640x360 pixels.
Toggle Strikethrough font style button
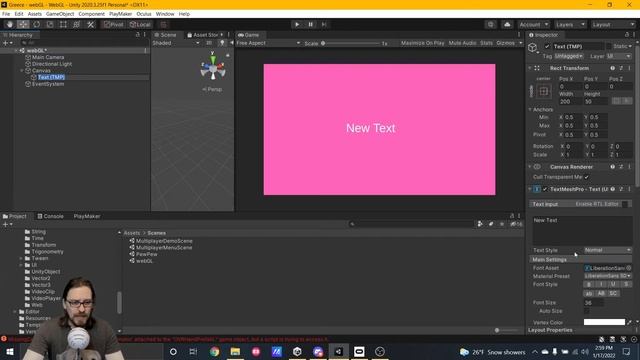coord(626,284)
